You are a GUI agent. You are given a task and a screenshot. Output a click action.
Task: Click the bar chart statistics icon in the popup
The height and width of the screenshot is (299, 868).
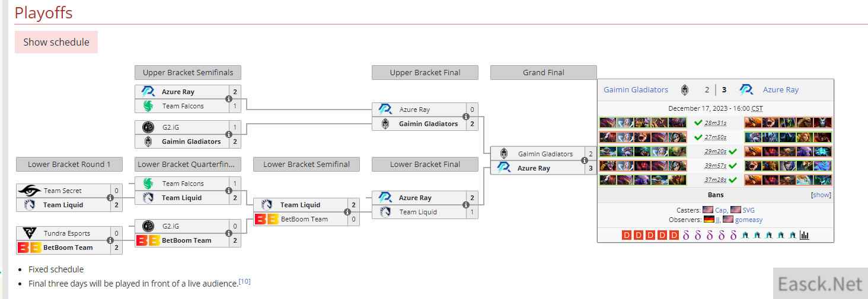pos(804,235)
